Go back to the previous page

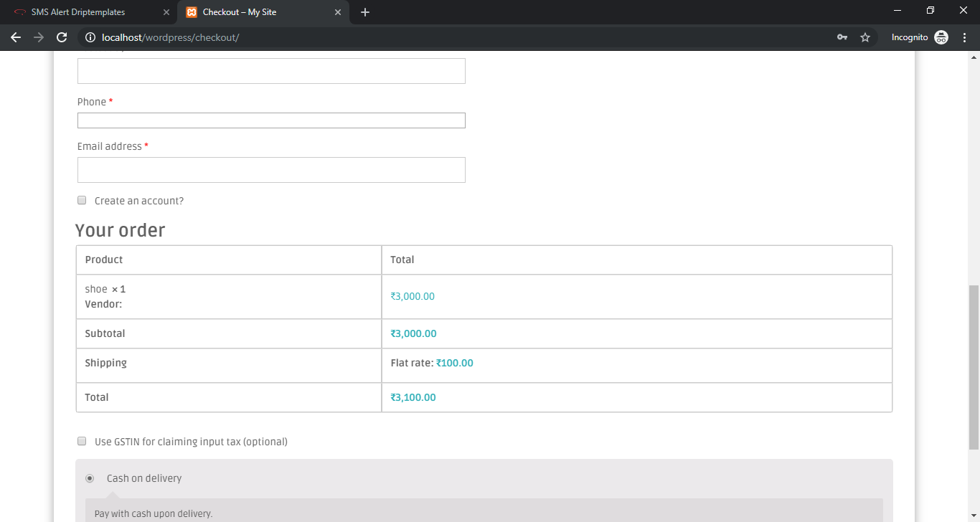(16, 37)
